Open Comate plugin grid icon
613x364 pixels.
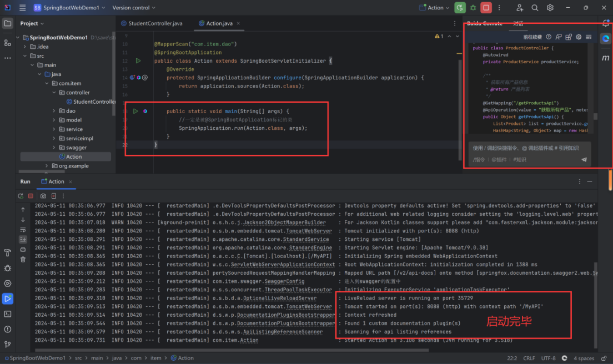(x=569, y=37)
